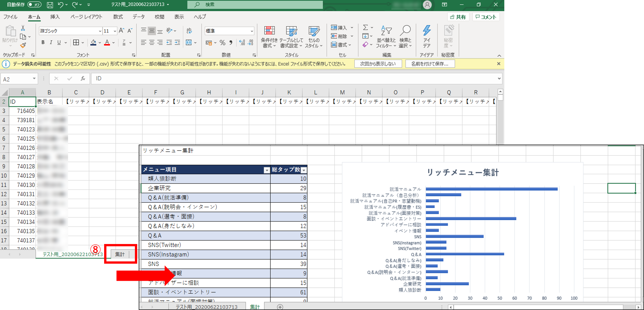Screen dimensions: 644x310
Task: Collapse the ribbon with the caret
Action: (x=499, y=56)
